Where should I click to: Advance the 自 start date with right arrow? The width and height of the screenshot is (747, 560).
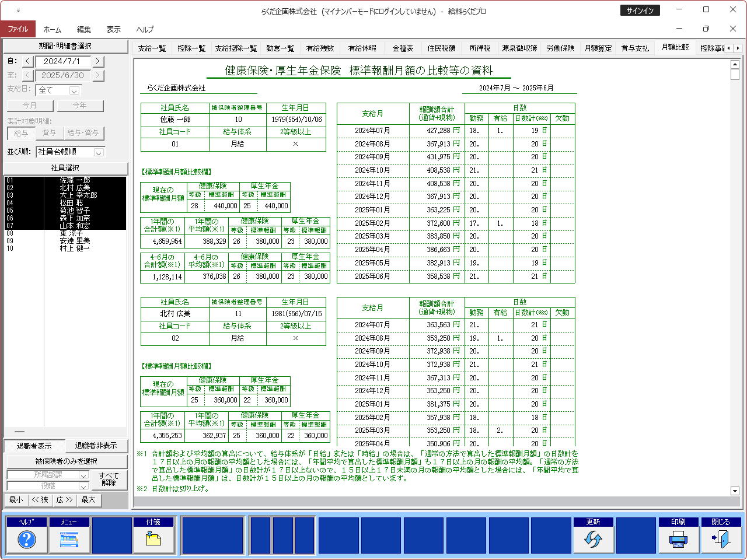pyautogui.click(x=98, y=61)
